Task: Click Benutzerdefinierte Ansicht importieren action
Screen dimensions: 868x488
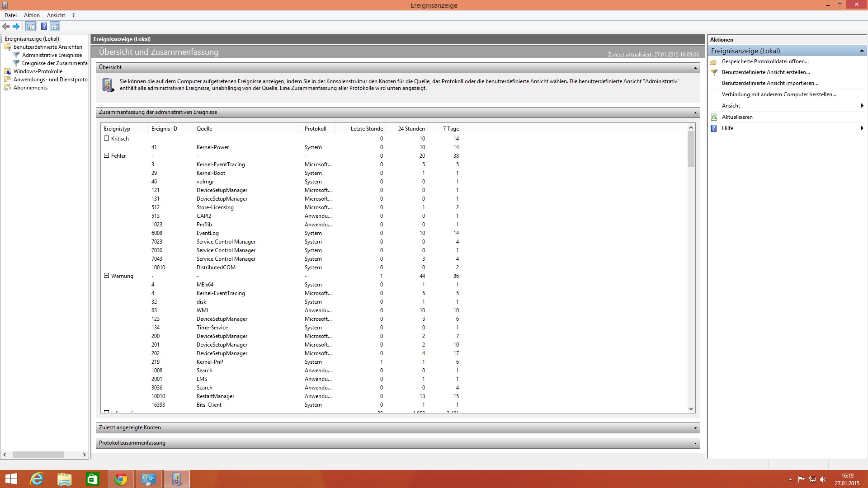Action: pyautogui.click(x=770, y=83)
